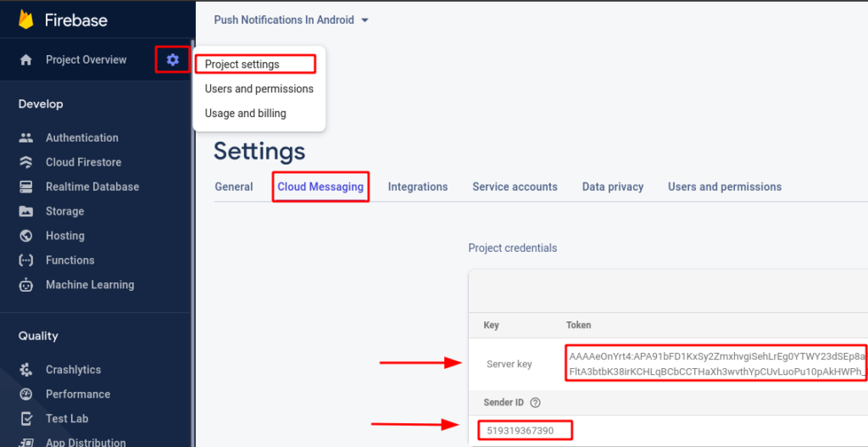This screenshot has height=447, width=868.
Task: Click the Storage image icon
Action: (25, 211)
